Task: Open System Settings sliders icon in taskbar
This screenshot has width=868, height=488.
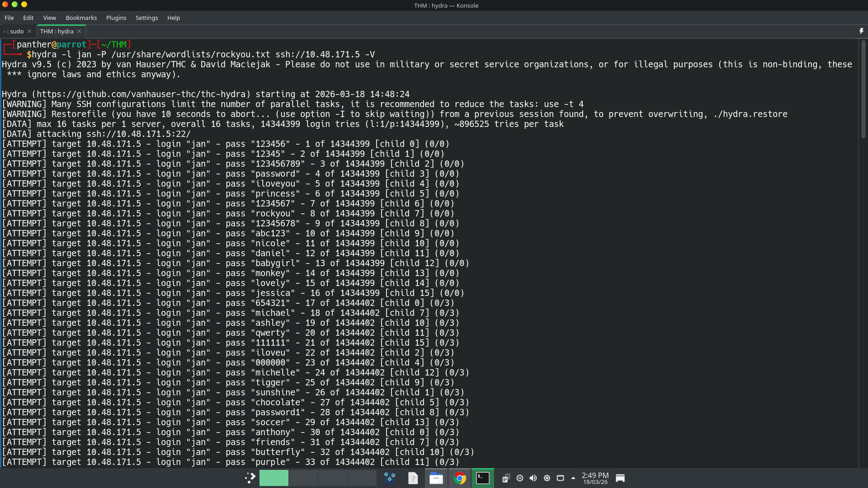Action: (x=389, y=478)
